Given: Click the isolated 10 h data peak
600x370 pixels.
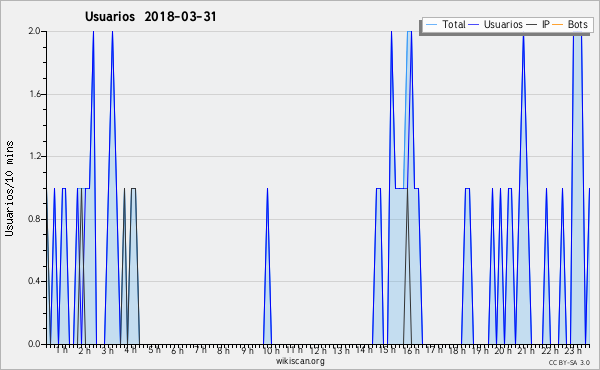Looking at the screenshot, I should click(x=267, y=266).
